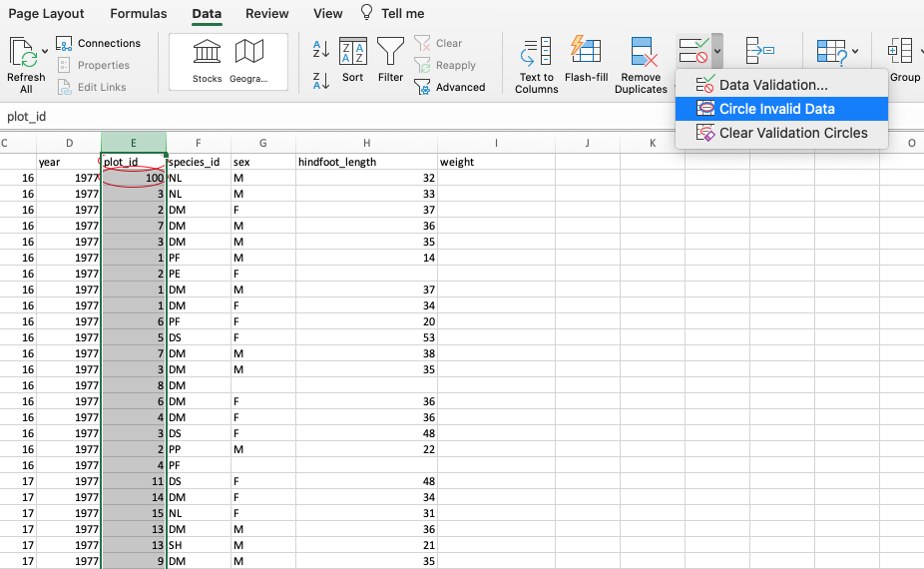The width and height of the screenshot is (924, 569).
Task: Open the Sort dialog
Action: pyautogui.click(x=352, y=60)
